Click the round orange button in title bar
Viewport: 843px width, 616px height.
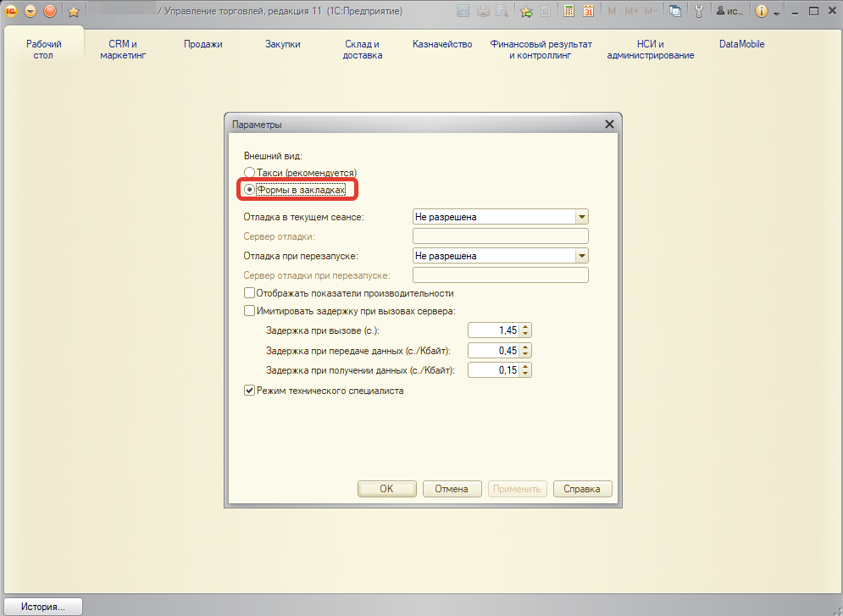50,11
